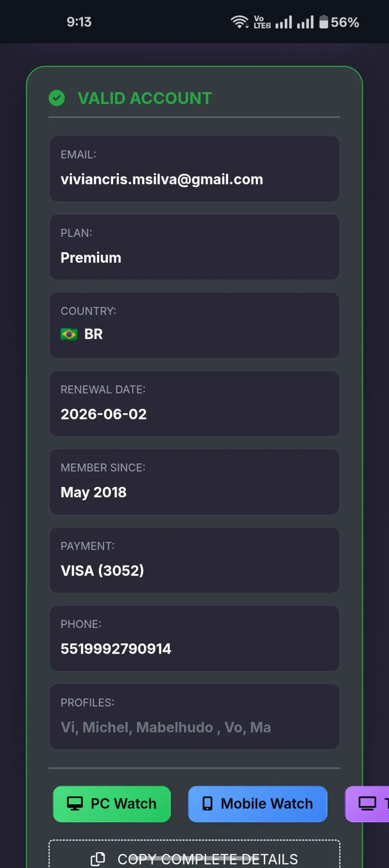Click the monitor icon in PC Watch
This screenshot has height=868, width=389.
click(75, 803)
